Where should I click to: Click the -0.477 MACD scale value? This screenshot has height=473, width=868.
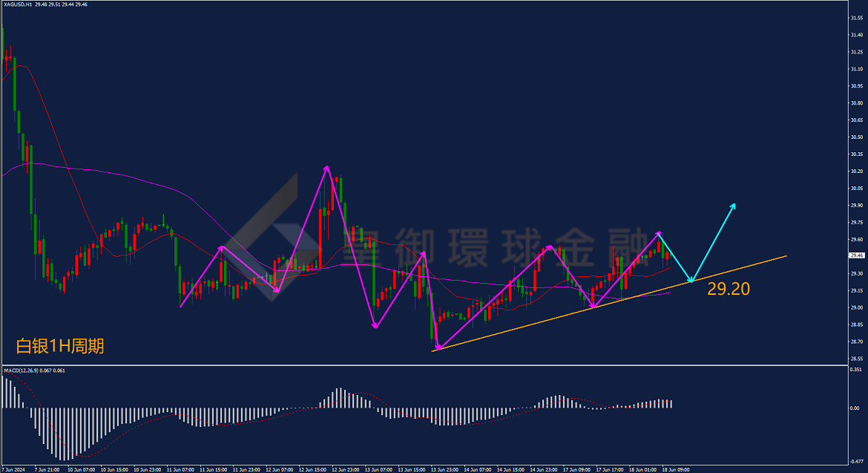coord(856,461)
